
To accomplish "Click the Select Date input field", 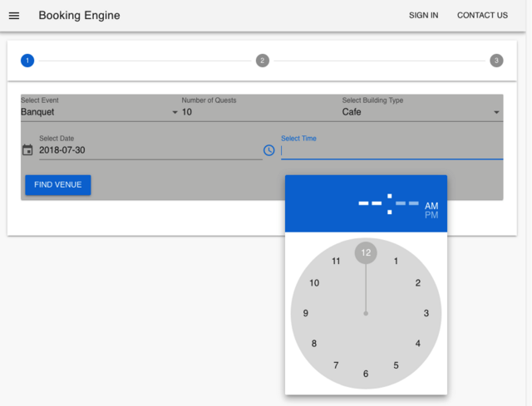I will (150, 150).
